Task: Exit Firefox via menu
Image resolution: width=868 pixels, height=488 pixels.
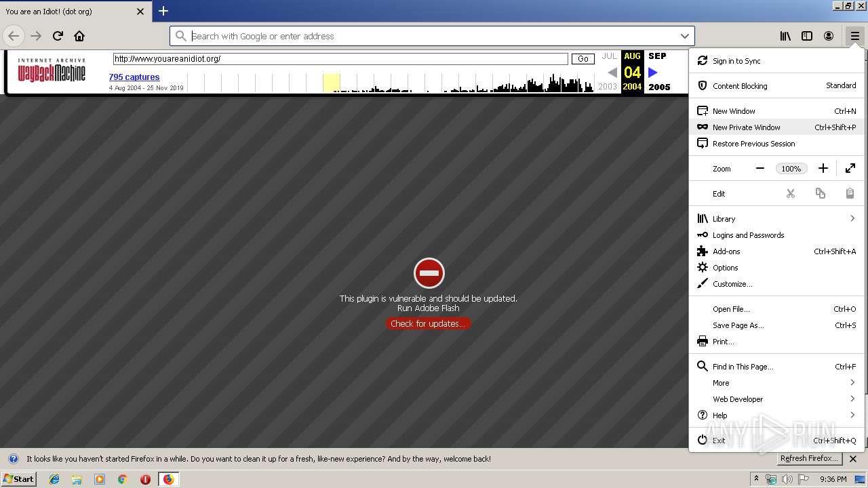Action: 776,441
